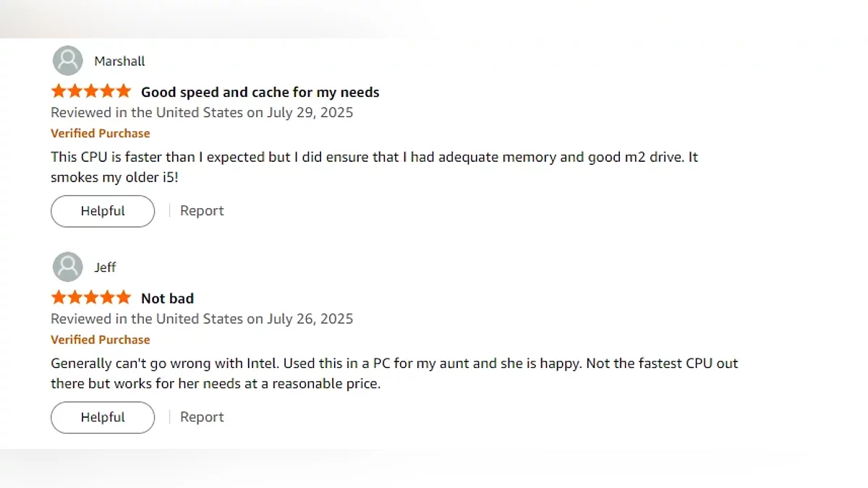Click the last star of Jeff's rating
This screenshot has width=868, height=488.
(x=123, y=298)
